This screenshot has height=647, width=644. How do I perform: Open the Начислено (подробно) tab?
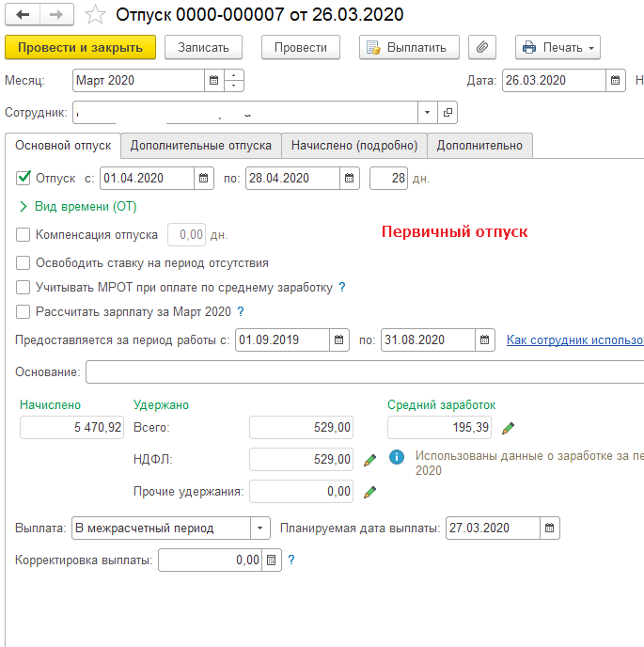(x=353, y=146)
